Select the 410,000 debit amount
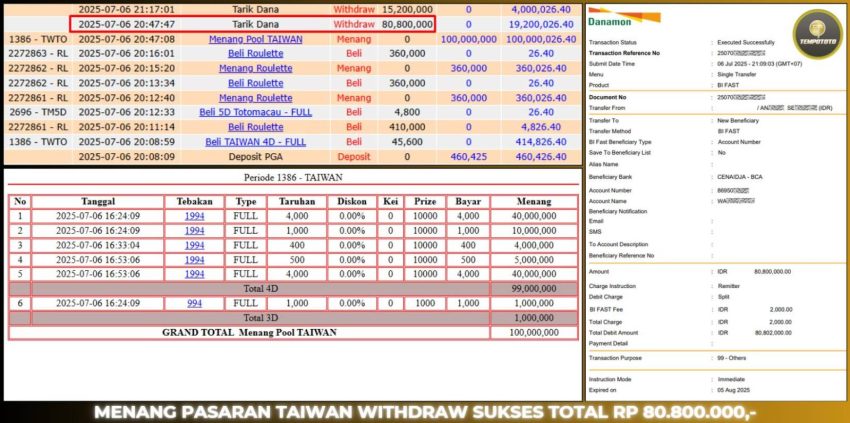Screen dimensions: 850x423 coord(407,127)
